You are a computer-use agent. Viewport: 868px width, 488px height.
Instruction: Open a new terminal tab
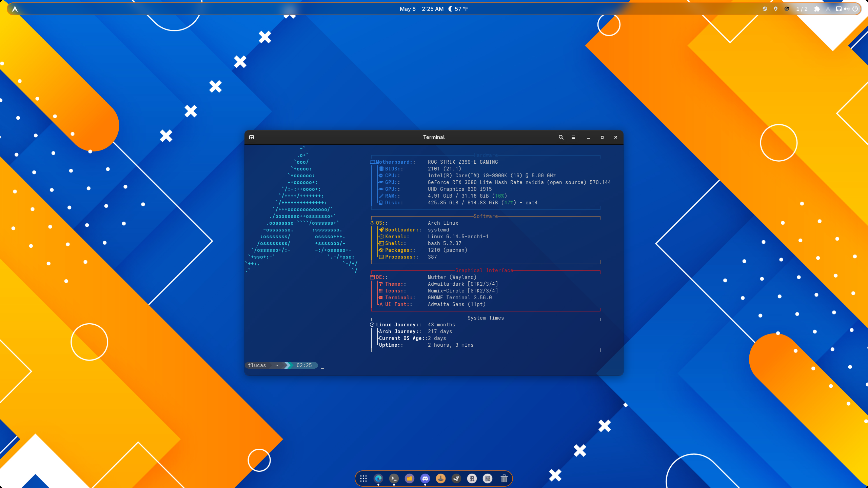tap(252, 137)
